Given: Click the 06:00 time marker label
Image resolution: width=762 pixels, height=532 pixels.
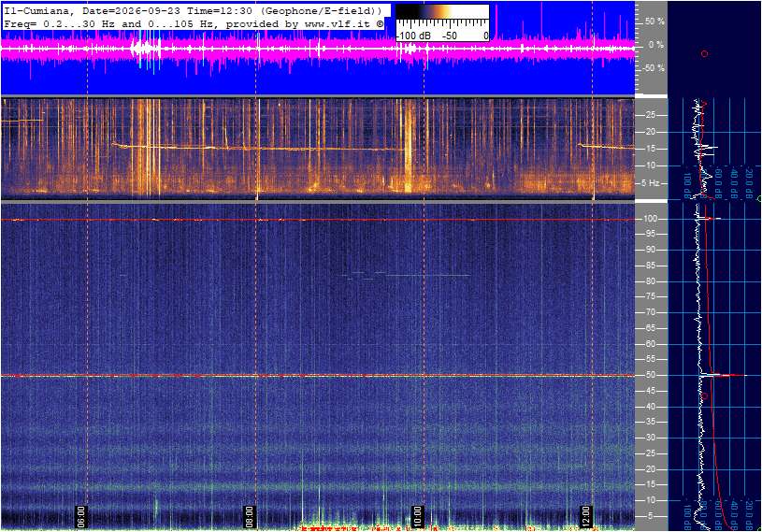Looking at the screenshot, I should 80,516.
